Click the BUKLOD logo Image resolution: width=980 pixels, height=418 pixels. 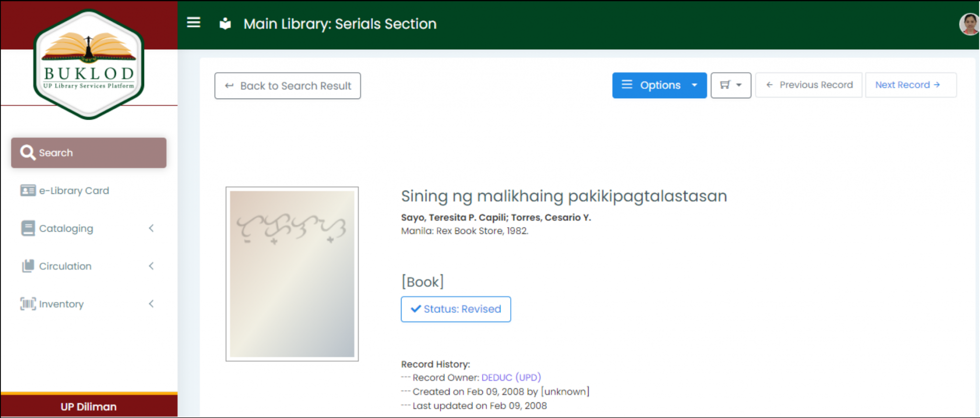[89, 64]
